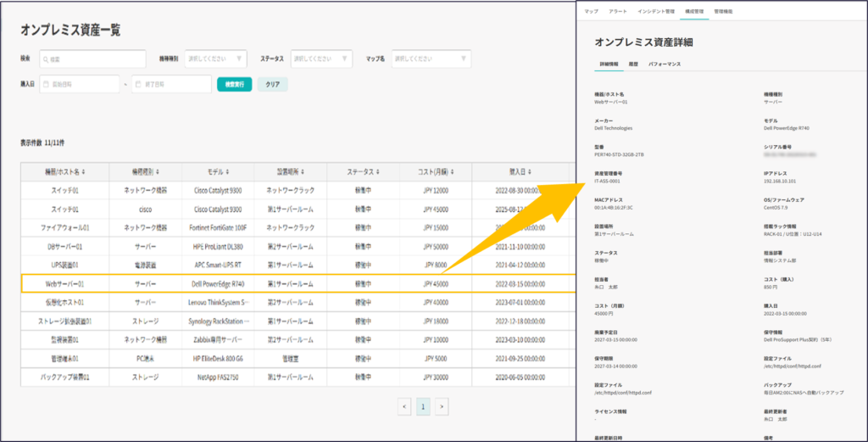Select the Webサーバー01 table row

click(254, 283)
